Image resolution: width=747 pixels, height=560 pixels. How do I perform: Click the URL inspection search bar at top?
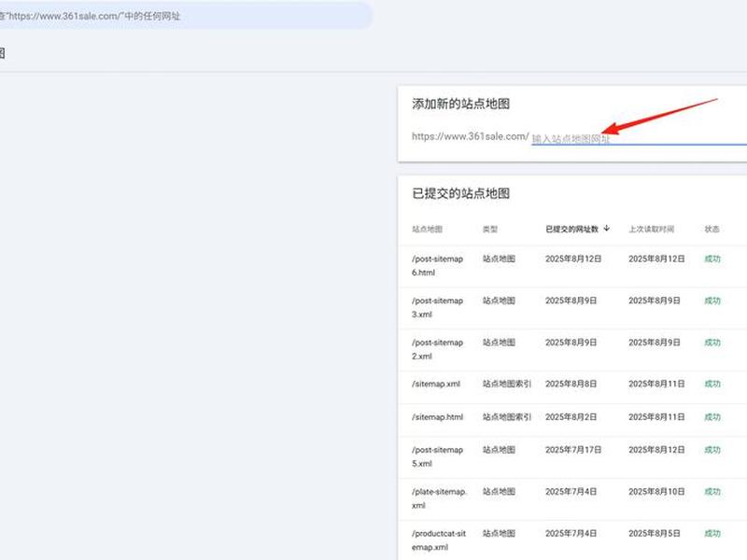click(185, 16)
